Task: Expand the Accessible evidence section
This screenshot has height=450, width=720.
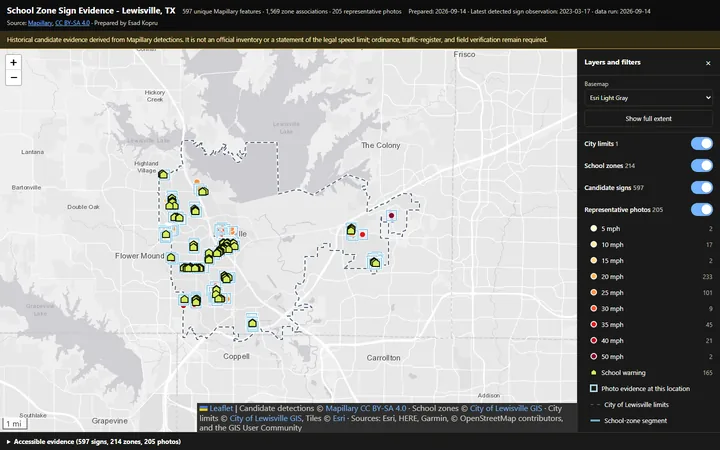Action: (94, 442)
